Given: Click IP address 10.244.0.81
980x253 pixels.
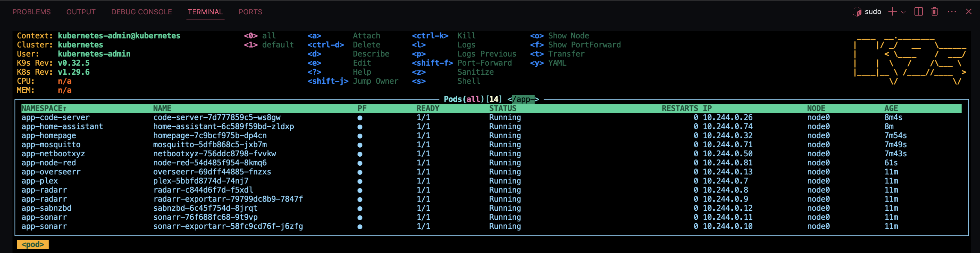Looking at the screenshot, I should point(728,163).
